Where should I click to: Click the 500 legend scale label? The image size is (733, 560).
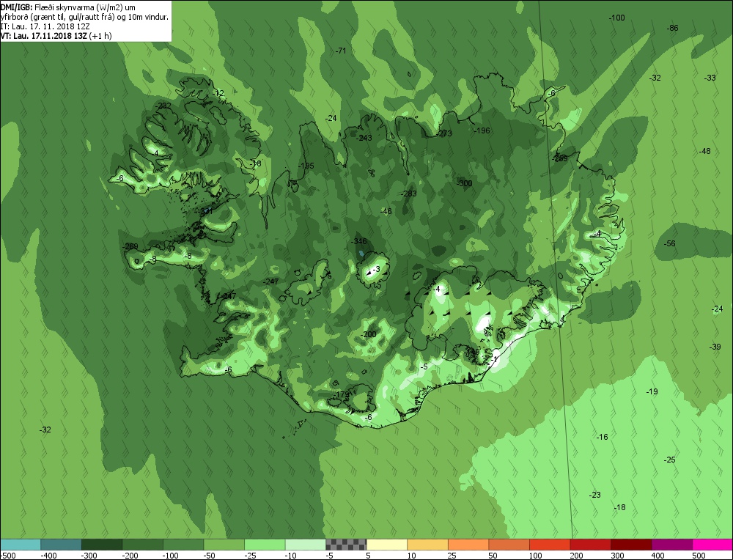click(x=699, y=556)
